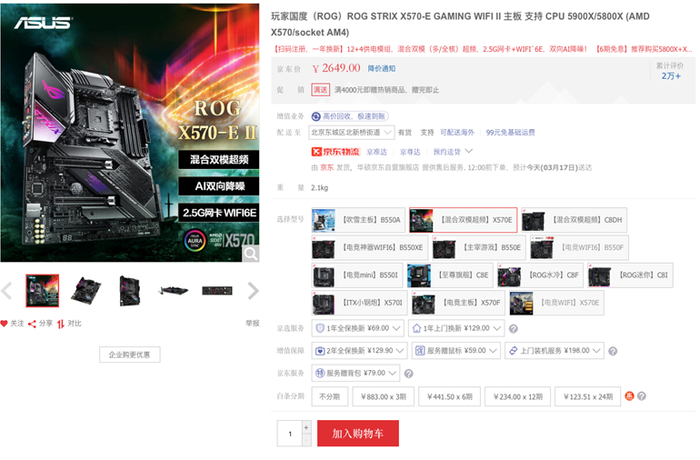Increase quantity with the plus stepper

[x=306, y=427]
